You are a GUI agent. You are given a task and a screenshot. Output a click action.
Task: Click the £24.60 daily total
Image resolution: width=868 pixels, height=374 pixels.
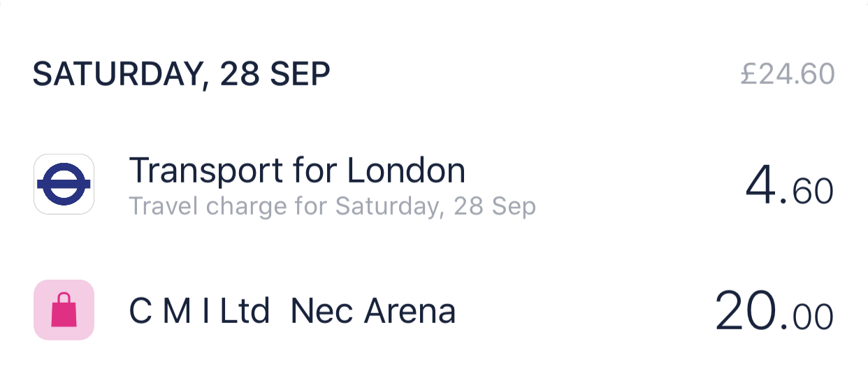[x=788, y=74]
